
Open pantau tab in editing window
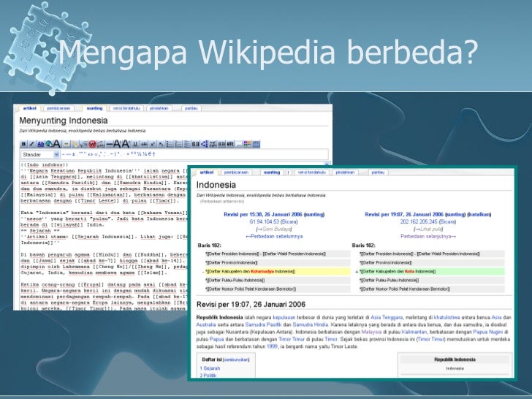click(191, 108)
